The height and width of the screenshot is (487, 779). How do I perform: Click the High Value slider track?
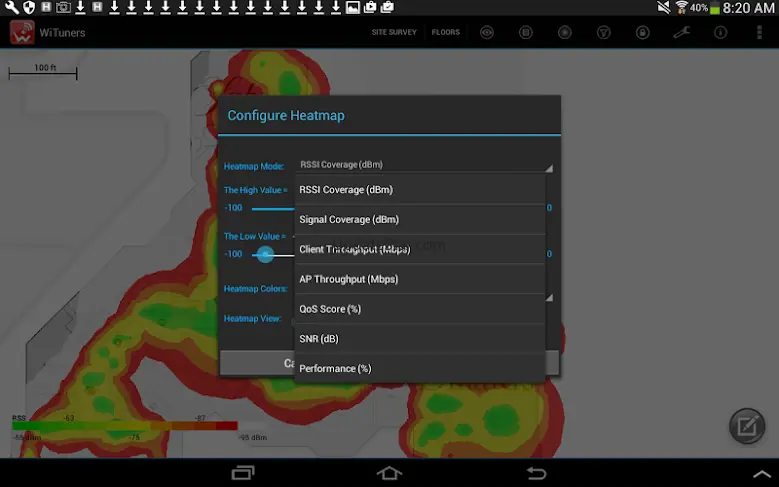[273, 209]
